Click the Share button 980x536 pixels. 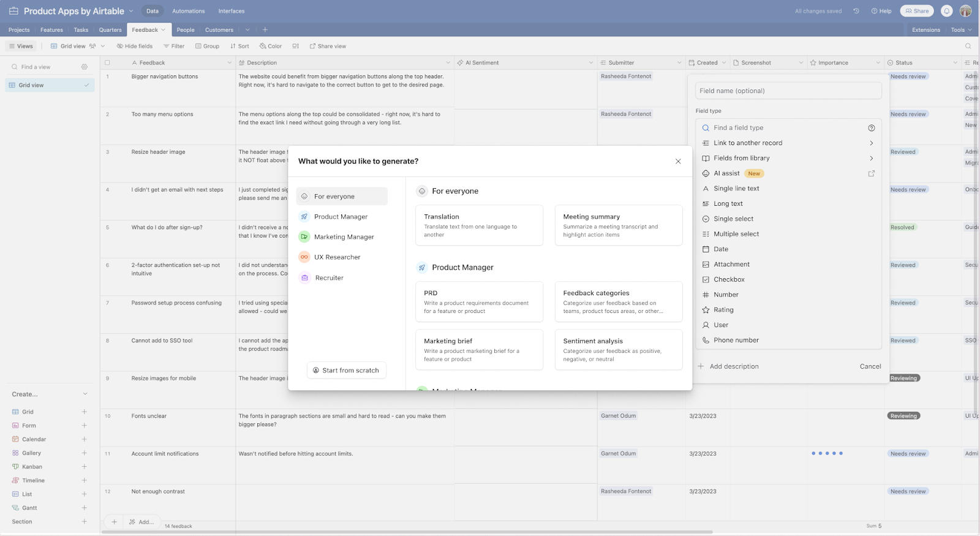pyautogui.click(x=916, y=11)
